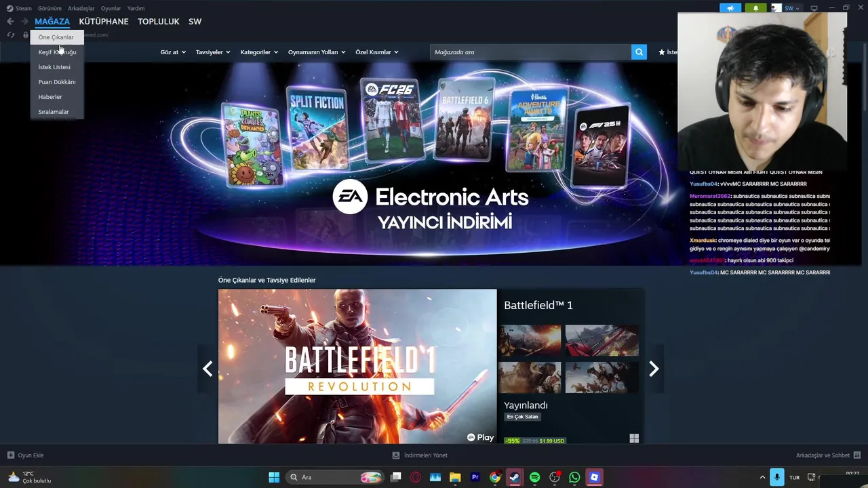Switch to the KÜTÜPHANE tab

(104, 22)
